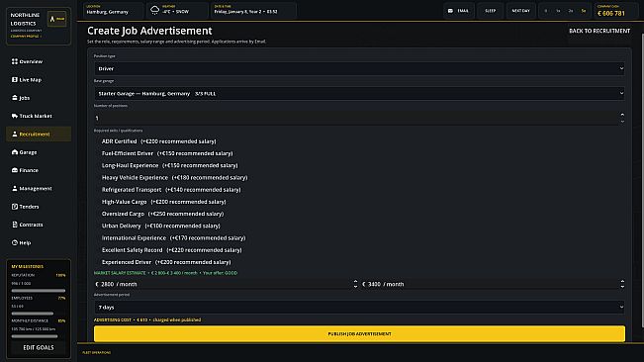The width and height of the screenshot is (644, 362).
Task: Publish the job advertisement
Action: [x=359, y=333]
